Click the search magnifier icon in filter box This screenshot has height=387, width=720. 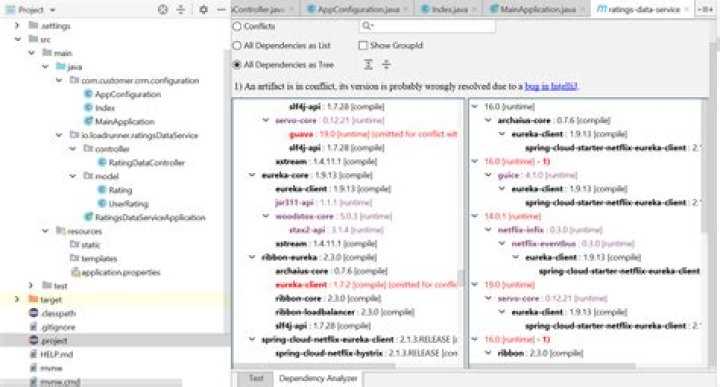[x=367, y=26]
